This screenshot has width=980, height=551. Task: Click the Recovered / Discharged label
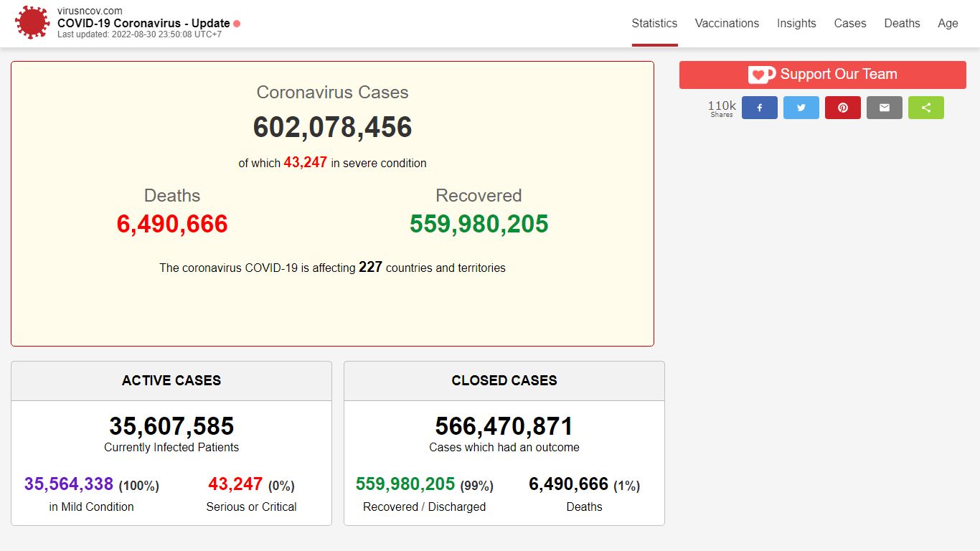click(x=425, y=507)
